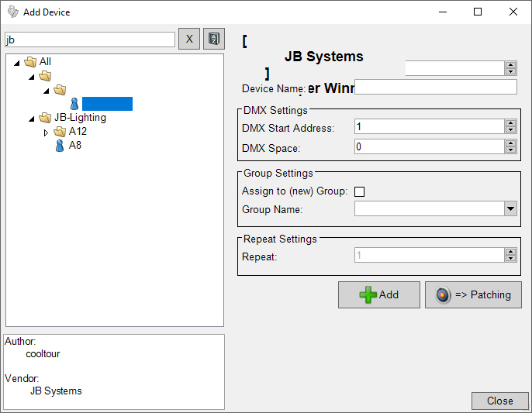Screen dimensions: 532x413
Task: Collapse the JB-Lighting tree node
Action: pyautogui.click(x=31, y=118)
